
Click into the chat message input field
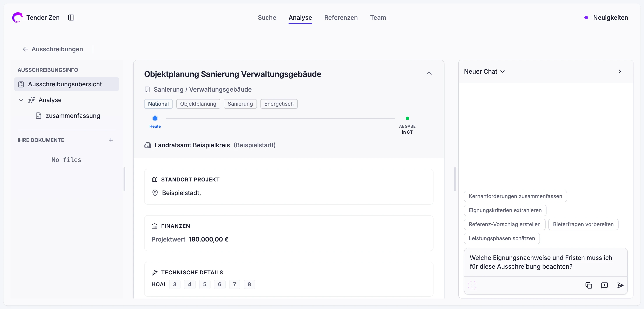pos(546,262)
